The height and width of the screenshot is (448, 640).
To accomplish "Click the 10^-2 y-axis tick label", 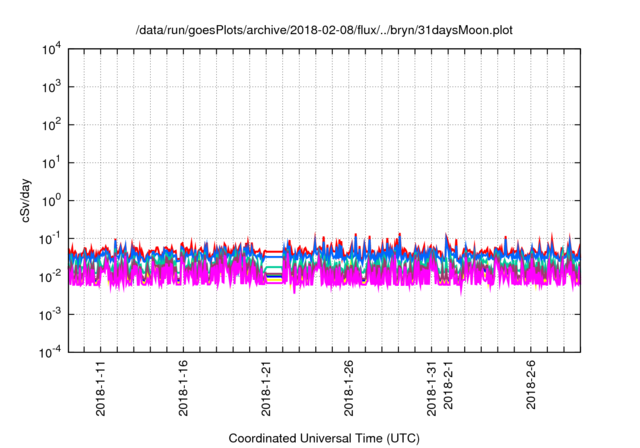I will [x=52, y=276].
